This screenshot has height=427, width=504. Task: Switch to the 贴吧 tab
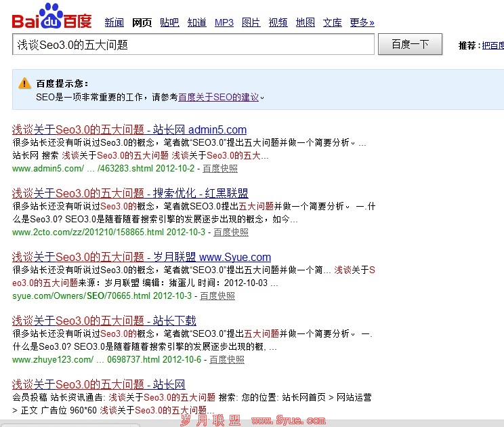169,22
